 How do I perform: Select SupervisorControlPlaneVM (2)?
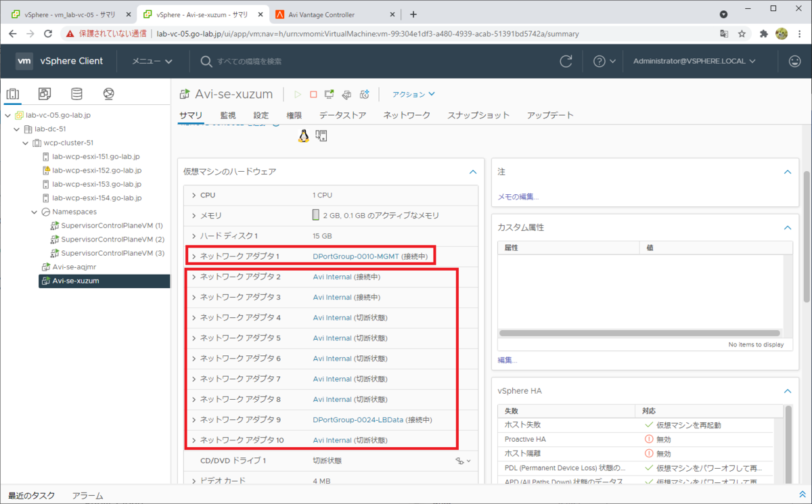click(112, 239)
